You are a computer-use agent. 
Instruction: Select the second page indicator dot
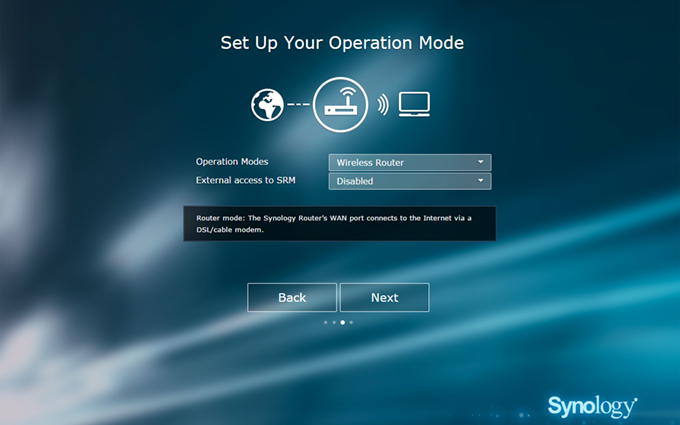[x=334, y=323]
